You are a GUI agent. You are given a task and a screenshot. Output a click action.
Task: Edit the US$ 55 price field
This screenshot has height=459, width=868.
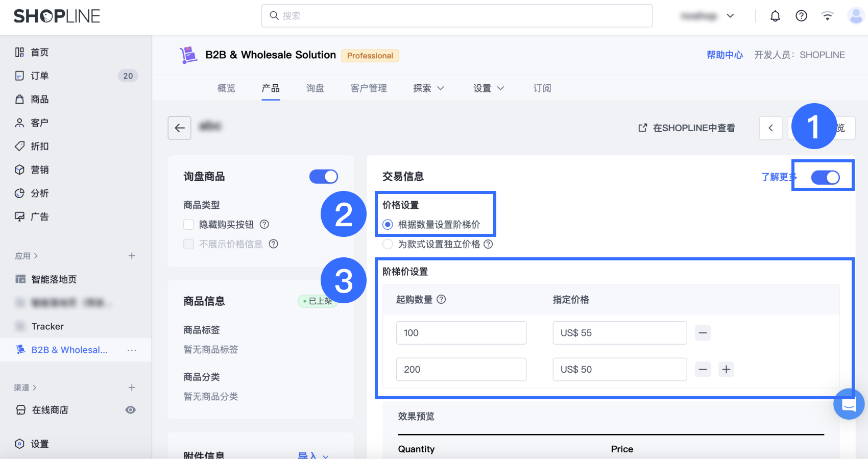click(x=620, y=333)
